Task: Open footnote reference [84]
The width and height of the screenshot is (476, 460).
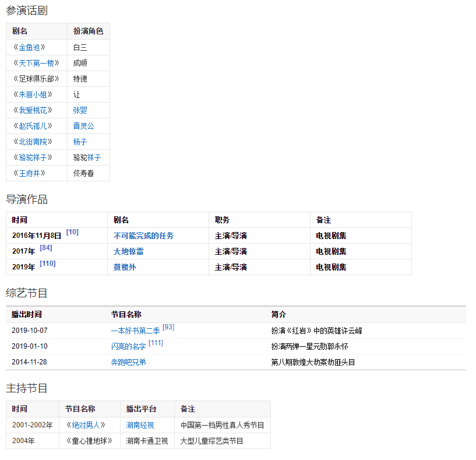Action: click(46, 248)
